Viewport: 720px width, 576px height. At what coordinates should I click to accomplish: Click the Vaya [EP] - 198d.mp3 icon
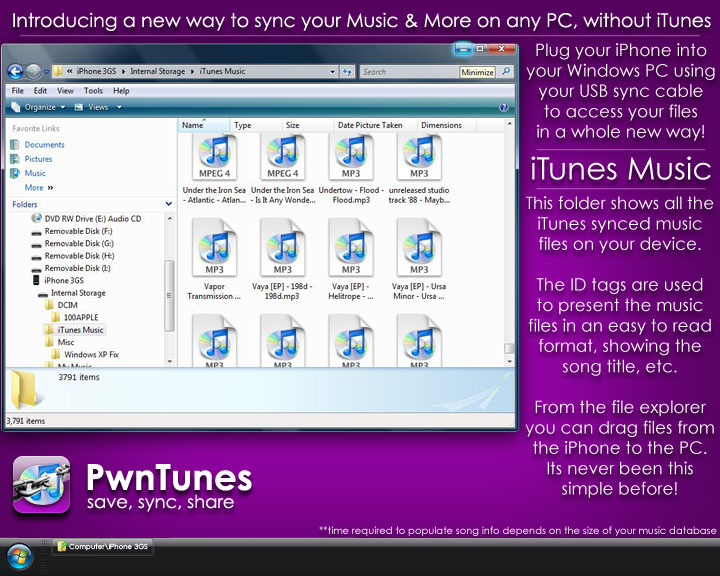(x=284, y=246)
